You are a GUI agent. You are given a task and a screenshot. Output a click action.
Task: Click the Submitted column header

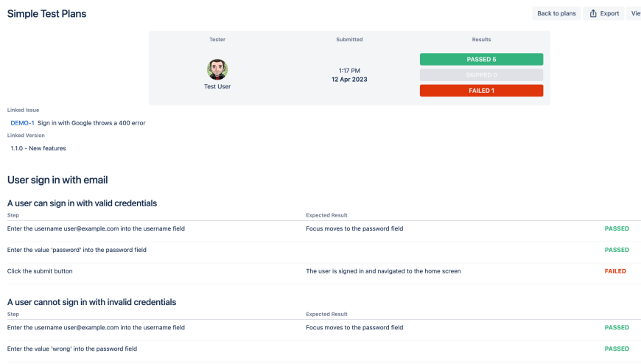349,40
